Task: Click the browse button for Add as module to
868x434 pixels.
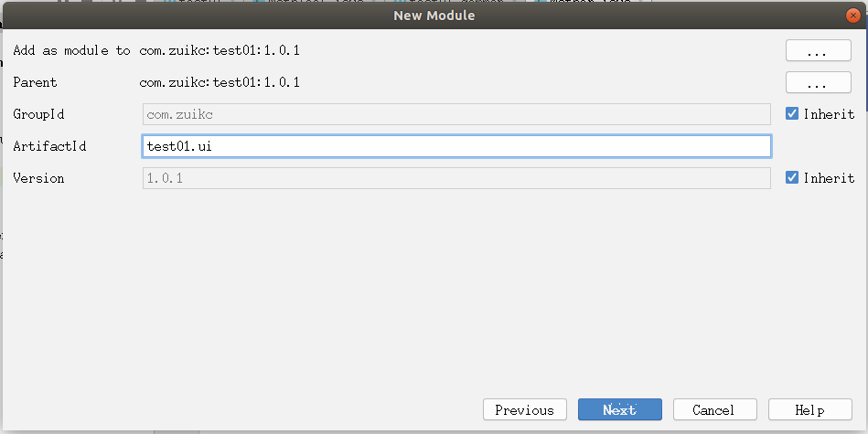Action: pos(818,51)
